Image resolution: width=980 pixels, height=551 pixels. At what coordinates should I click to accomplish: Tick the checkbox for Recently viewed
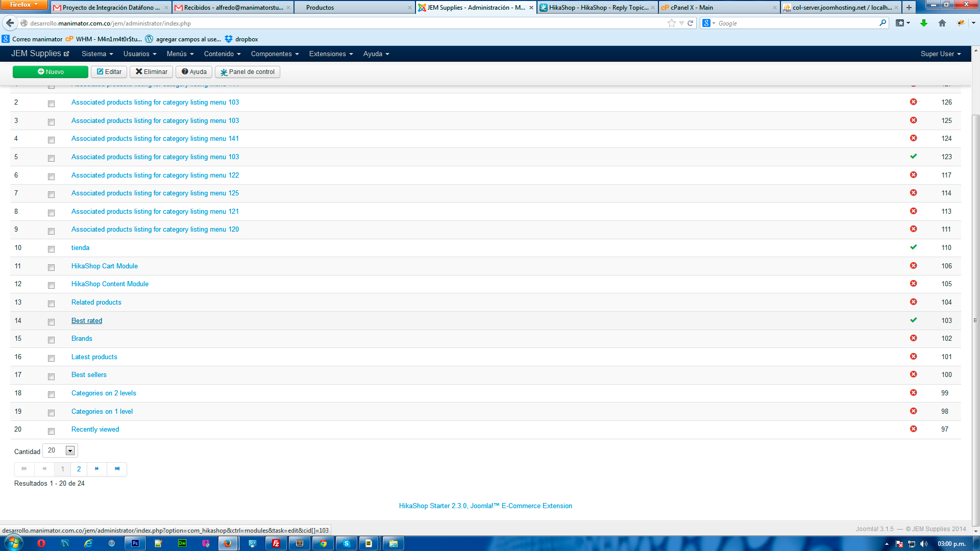coord(51,431)
